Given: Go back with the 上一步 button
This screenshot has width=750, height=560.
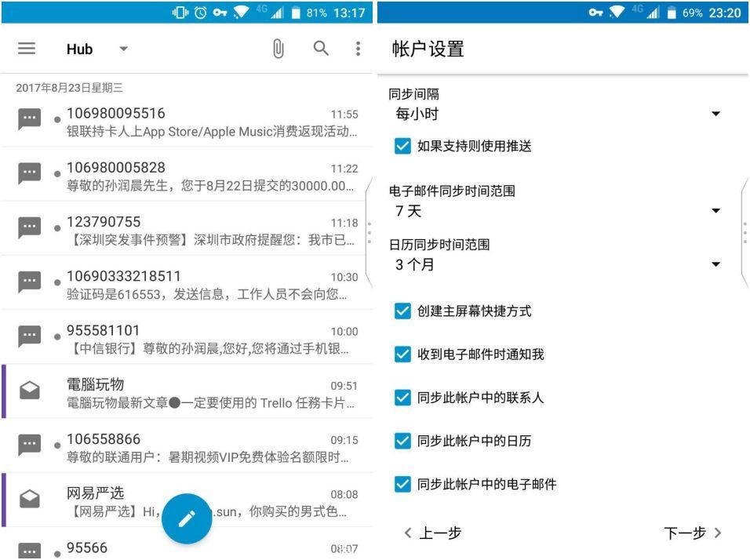Looking at the screenshot, I should [435, 533].
